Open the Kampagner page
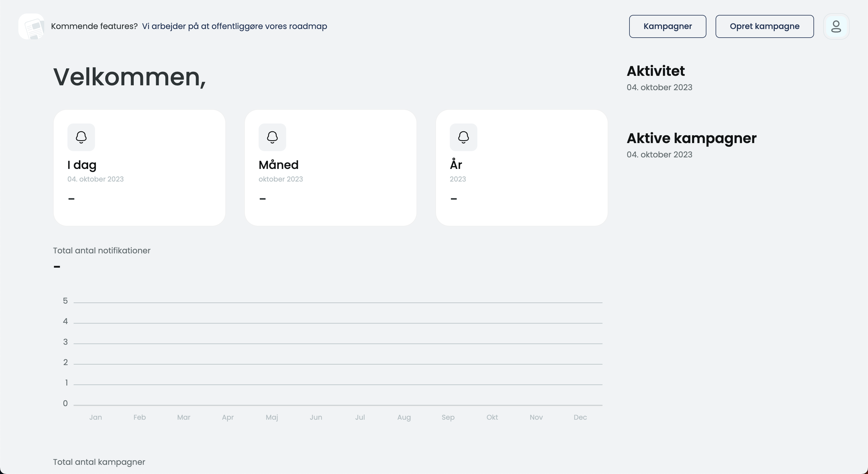Viewport: 868px width, 474px height. tap(668, 26)
